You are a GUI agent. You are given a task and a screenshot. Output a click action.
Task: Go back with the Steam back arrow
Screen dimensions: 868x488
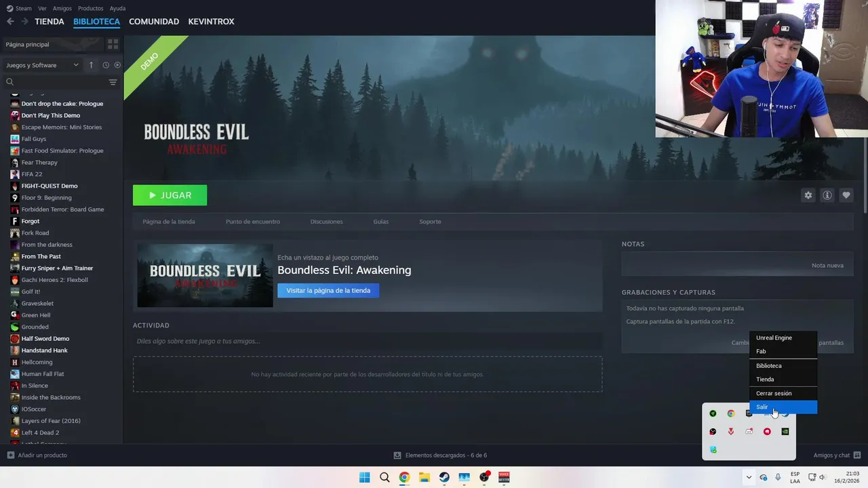point(10,22)
